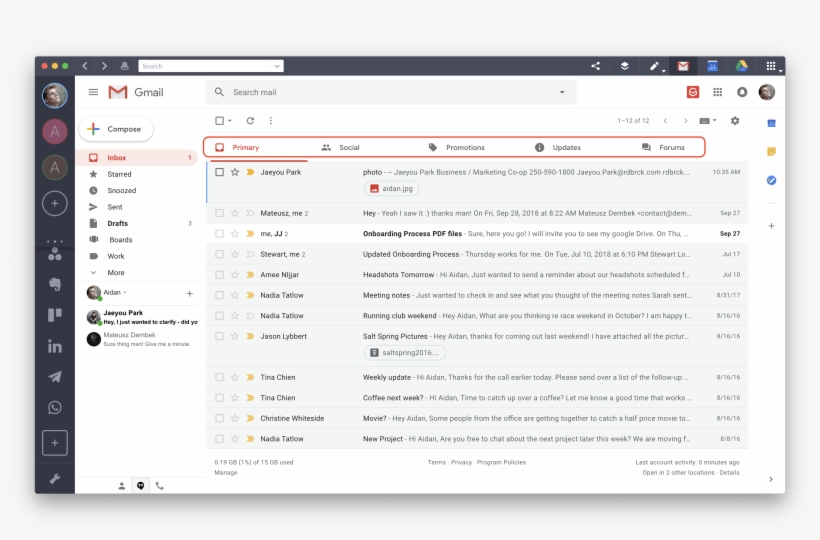Tick the checkbox for the Jason Lybbert email
Viewport: 820px width, 540px height.
[220, 336]
